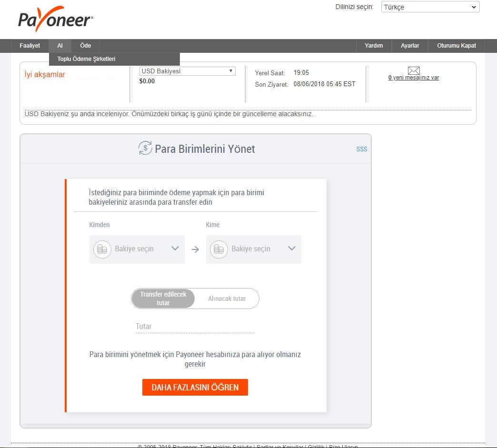This screenshot has width=497, height=448.
Task: Open the Faaliyet menu
Action: point(30,46)
